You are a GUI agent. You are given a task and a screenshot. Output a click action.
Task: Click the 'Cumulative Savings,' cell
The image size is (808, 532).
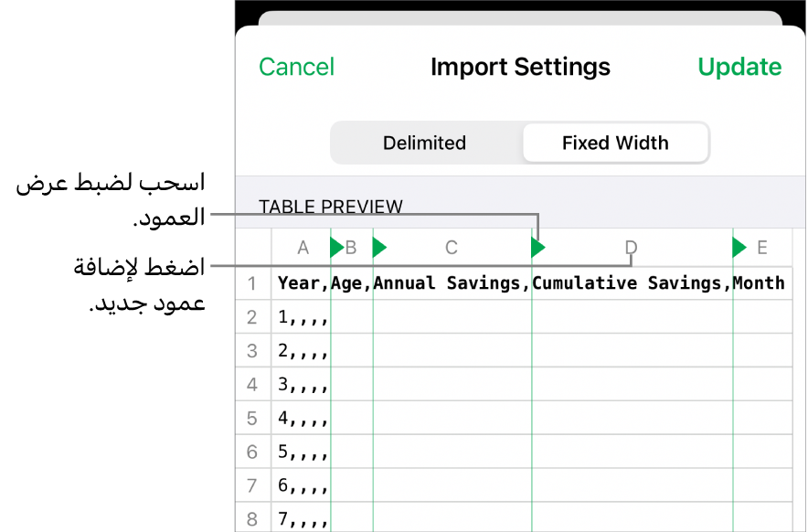click(x=631, y=283)
